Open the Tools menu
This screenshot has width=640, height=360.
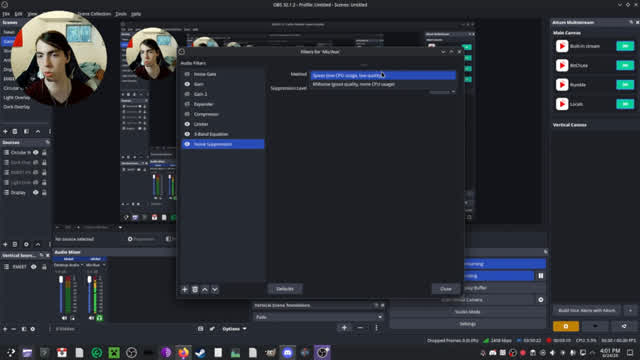pyautogui.click(x=121, y=14)
